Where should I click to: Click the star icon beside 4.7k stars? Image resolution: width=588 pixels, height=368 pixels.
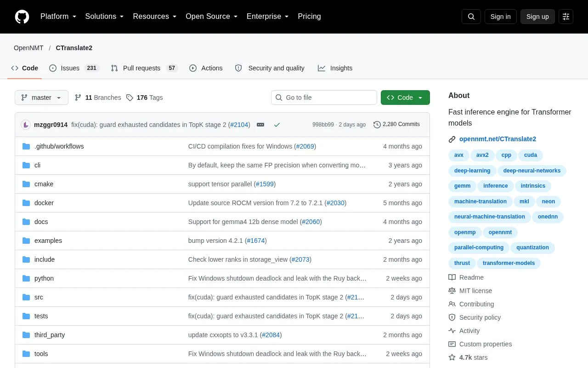(452, 357)
